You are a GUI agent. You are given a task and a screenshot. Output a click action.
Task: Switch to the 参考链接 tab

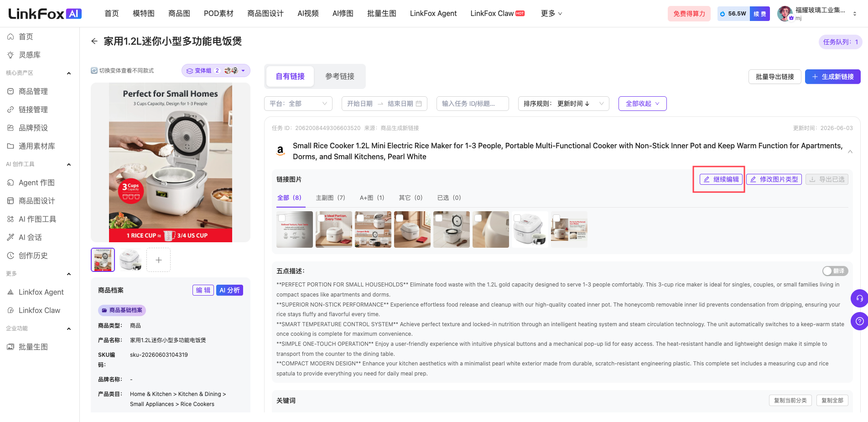(340, 76)
